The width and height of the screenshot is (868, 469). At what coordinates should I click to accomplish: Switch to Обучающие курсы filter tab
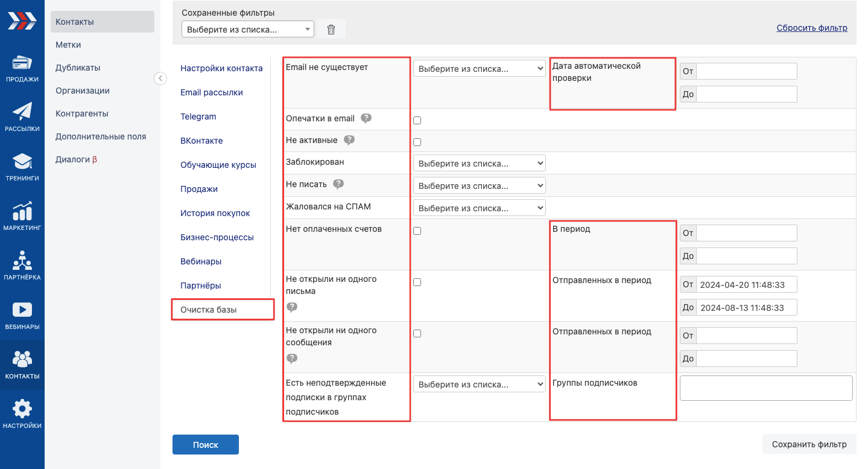pyautogui.click(x=218, y=165)
